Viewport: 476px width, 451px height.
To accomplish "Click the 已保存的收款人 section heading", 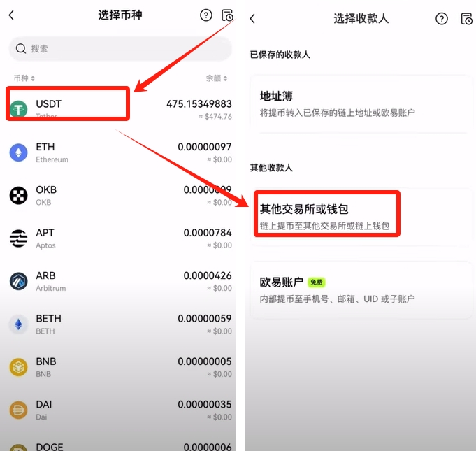I will 280,55.
